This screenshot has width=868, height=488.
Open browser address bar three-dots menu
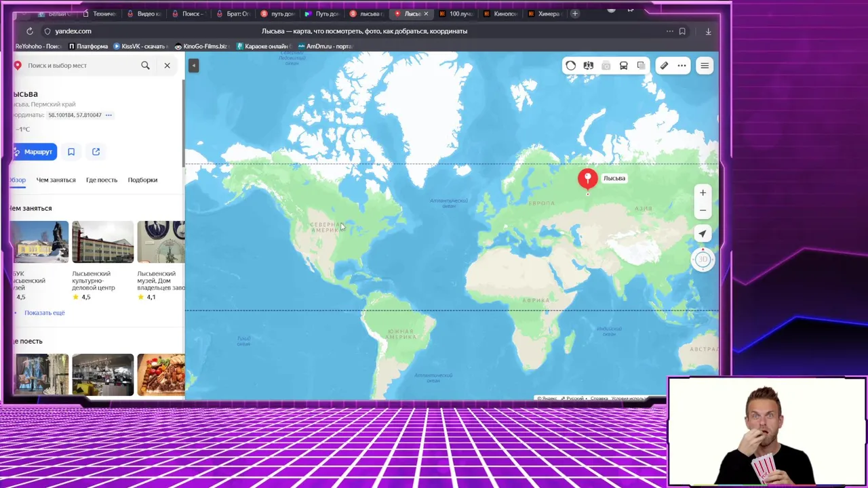670,31
